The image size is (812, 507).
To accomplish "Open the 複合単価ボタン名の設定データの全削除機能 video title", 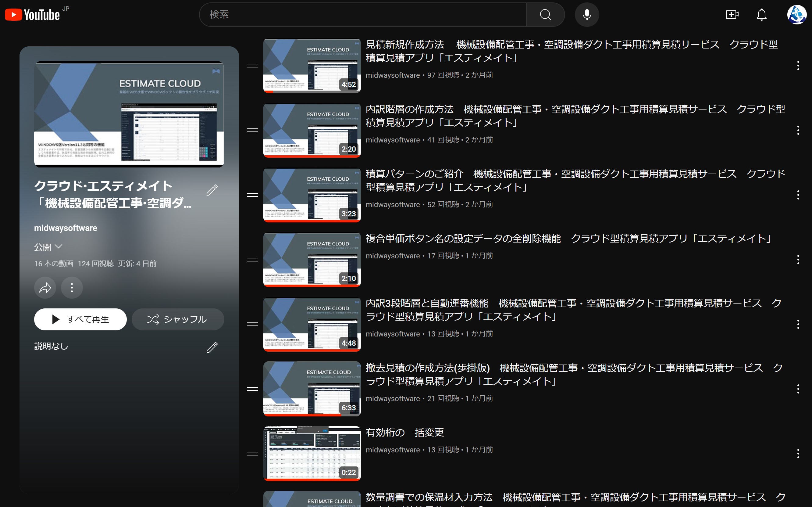I will (x=568, y=239).
